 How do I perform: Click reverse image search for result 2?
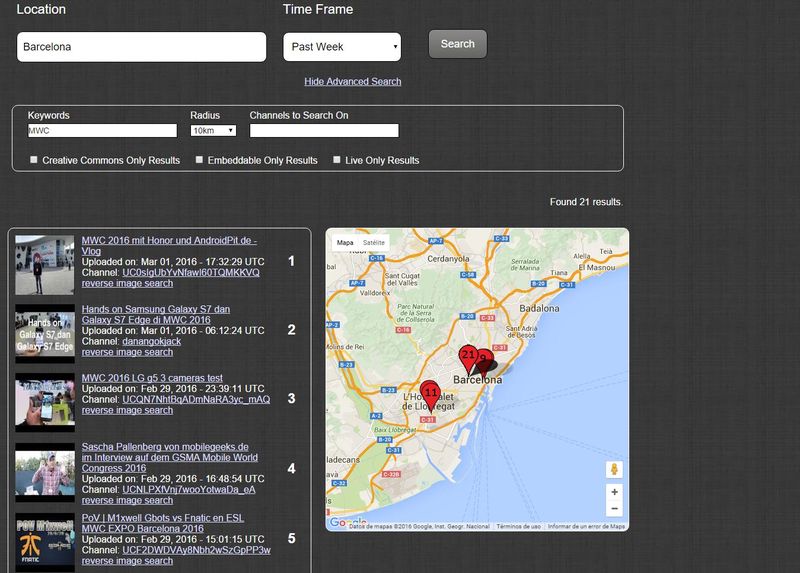tap(127, 352)
